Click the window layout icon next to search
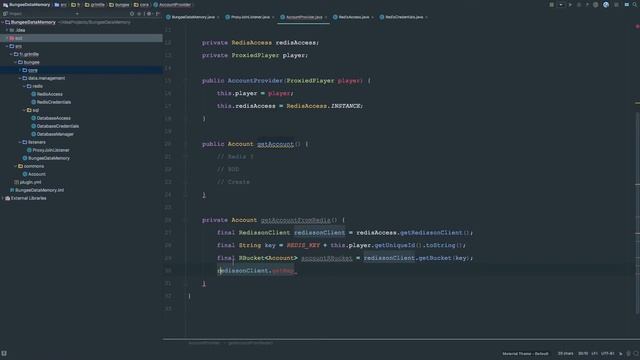 tap(627, 4)
